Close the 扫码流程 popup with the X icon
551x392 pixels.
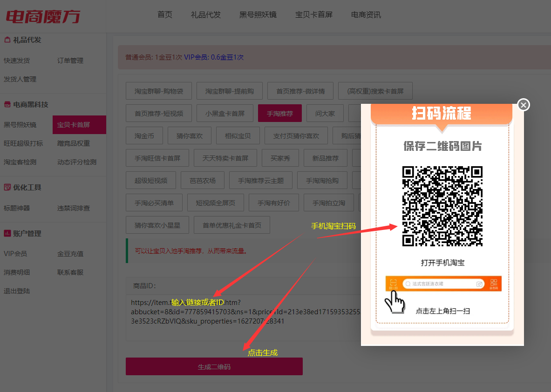[x=523, y=105]
